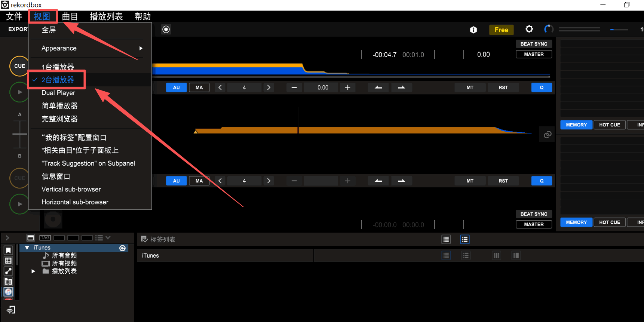The width and height of the screenshot is (644, 322).
Task: Collapse the iTunes tree node
Action: [27, 248]
